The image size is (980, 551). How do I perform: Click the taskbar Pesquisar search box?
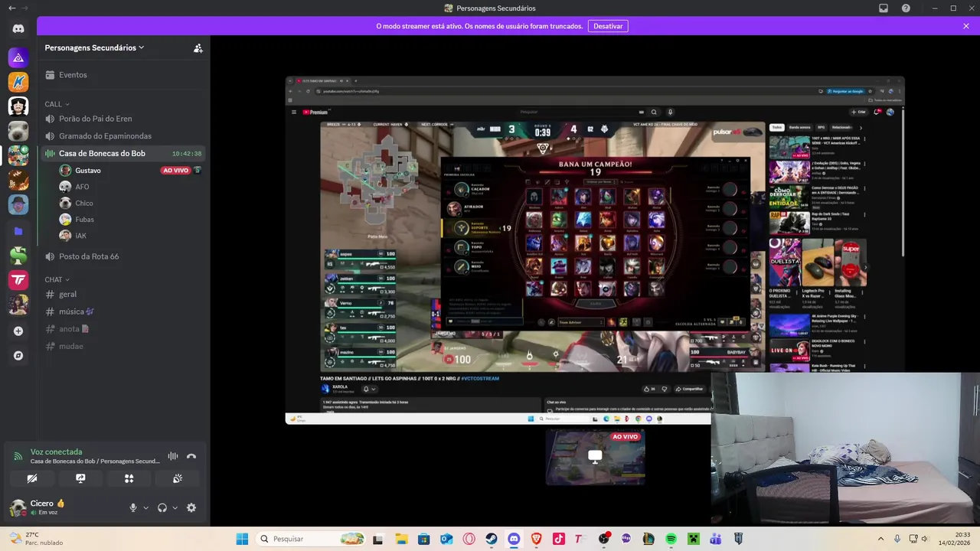point(310,539)
